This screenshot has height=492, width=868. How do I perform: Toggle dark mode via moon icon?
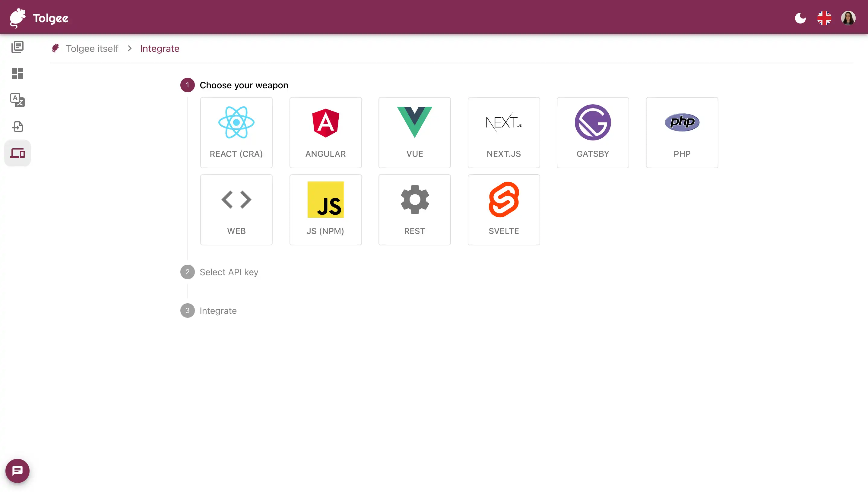(801, 18)
